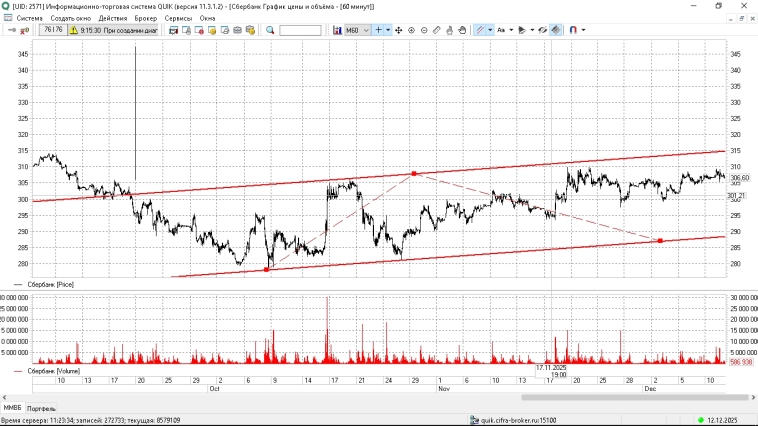
Task: Toggle the trend line drawing tool
Action: pos(479,30)
